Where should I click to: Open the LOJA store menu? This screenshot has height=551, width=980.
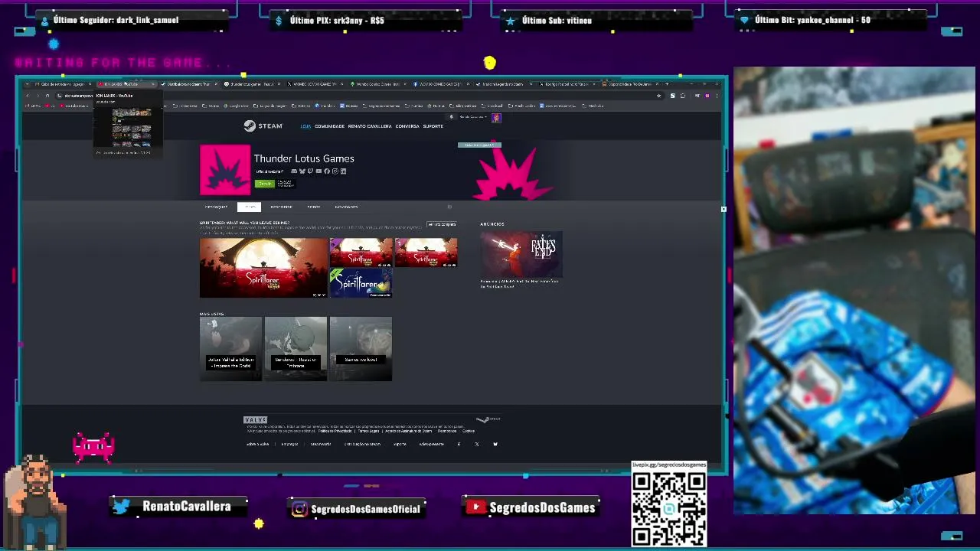305,126
